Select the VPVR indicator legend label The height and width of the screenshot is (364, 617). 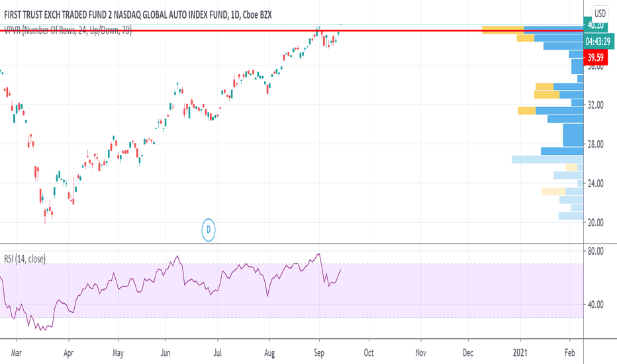pos(68,30)
